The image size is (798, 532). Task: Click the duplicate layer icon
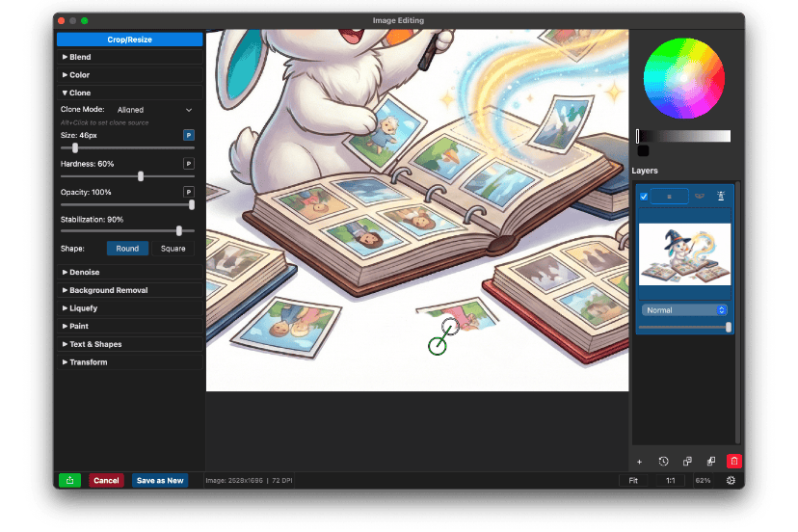tap(687, 462)
